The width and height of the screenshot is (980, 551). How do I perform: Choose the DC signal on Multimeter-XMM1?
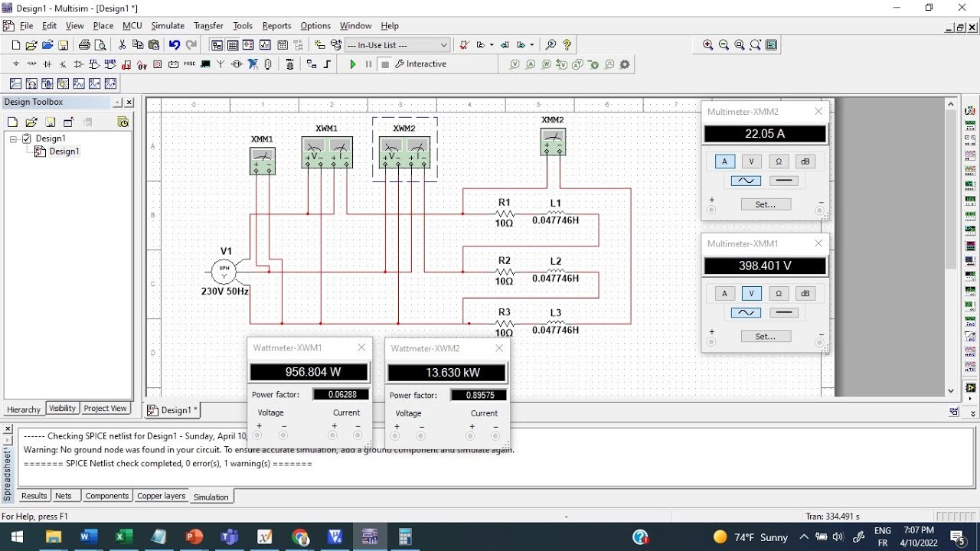coord(782,313)
